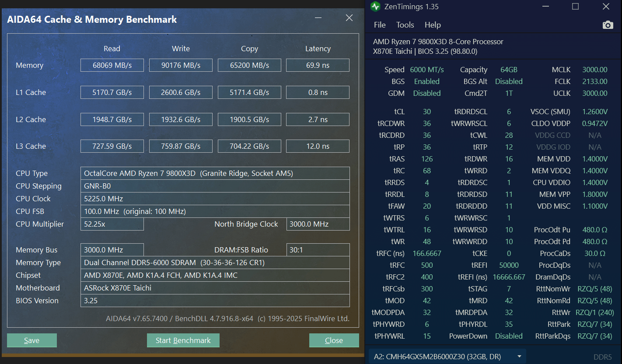Viewport: 622px width, 364px height.
Task: Click L2 Cache latency 2.7 ns value
Action: [x=318, y=119]
